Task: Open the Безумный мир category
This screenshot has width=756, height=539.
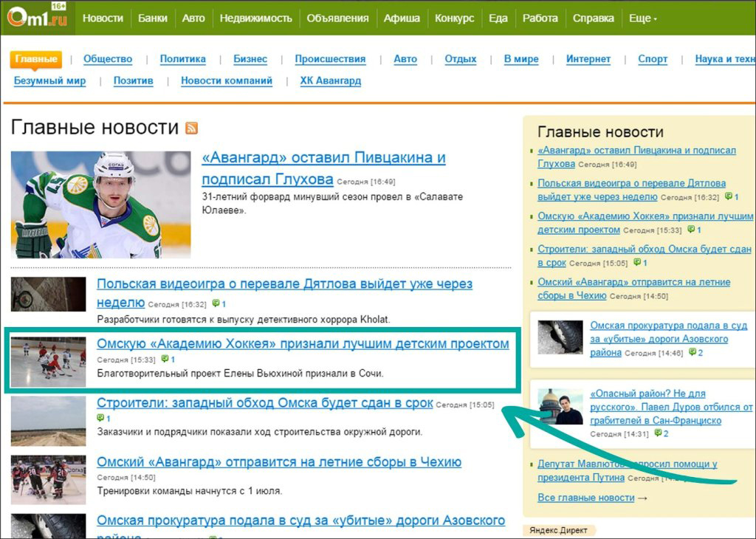Action: (x=49, y=80)
